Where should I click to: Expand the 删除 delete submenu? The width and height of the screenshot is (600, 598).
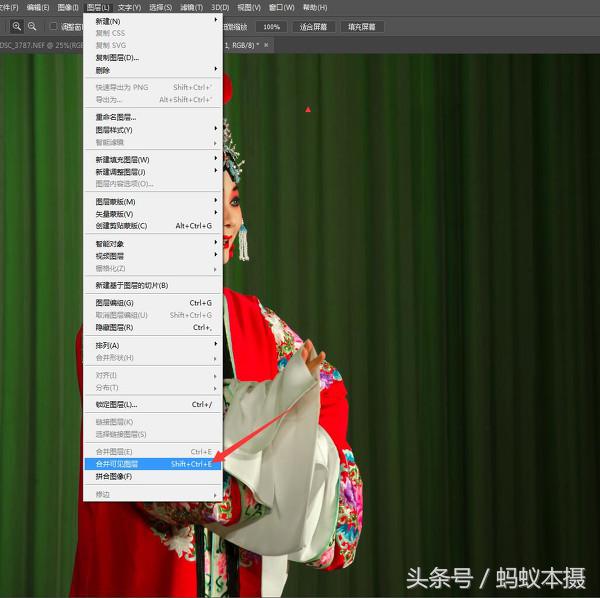[x=153, y=70]
